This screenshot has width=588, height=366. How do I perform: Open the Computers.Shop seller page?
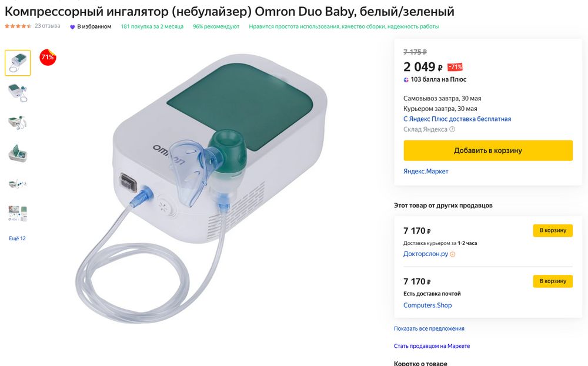coord(427,305)
